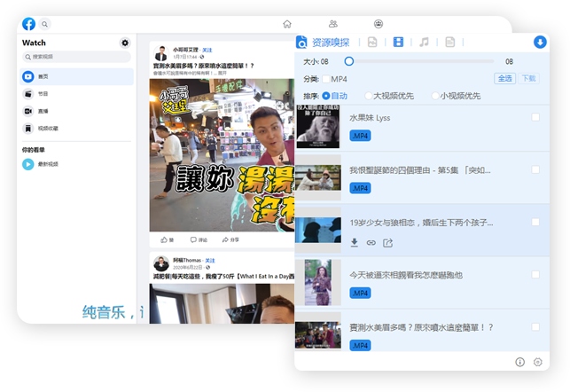The height and width of the screenshot is (392, 570).
Task: Switch to the video film-strip tab icon
Action: click(x=398, y=43)
